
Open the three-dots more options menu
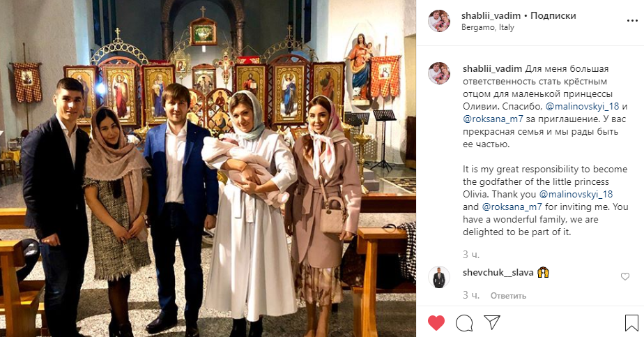[x=632, y=20]
